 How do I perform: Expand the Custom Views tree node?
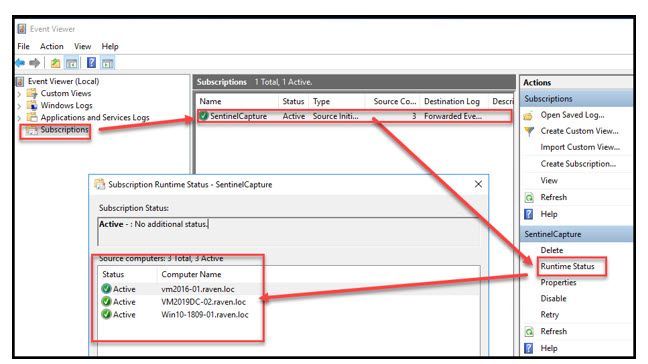[x=19, y=94]
